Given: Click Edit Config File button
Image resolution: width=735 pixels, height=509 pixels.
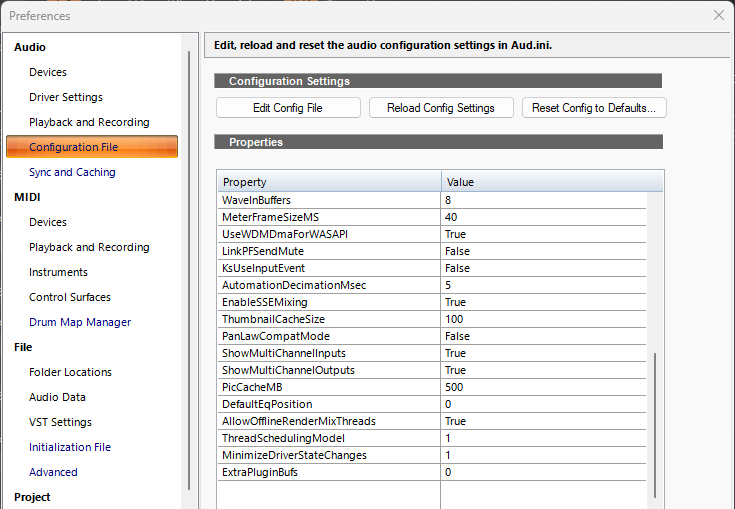Looking at the screenshot, I should pyautogui.click(x=288, y=108).
